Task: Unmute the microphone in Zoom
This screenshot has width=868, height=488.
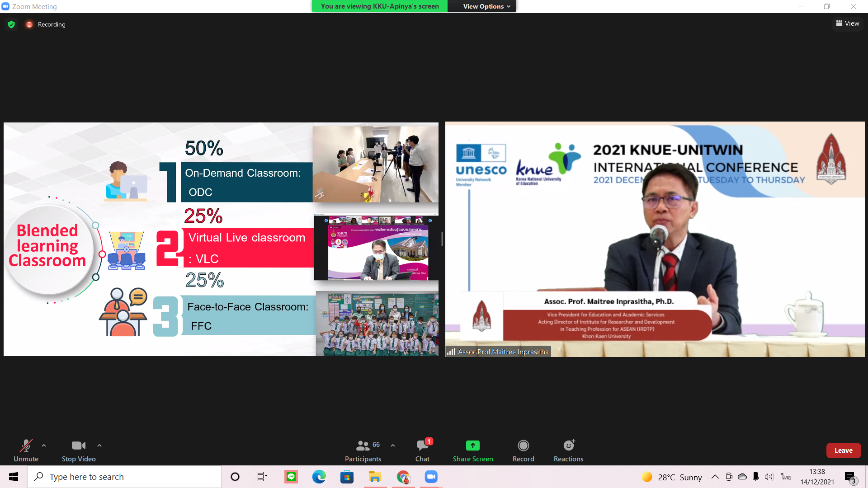Action: coord(26,450)
